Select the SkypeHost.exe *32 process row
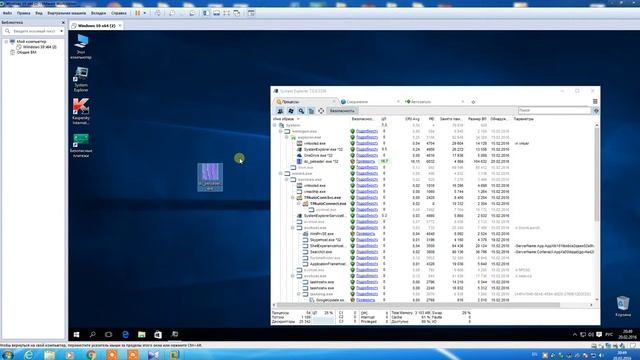 click(x=433, y=240)
